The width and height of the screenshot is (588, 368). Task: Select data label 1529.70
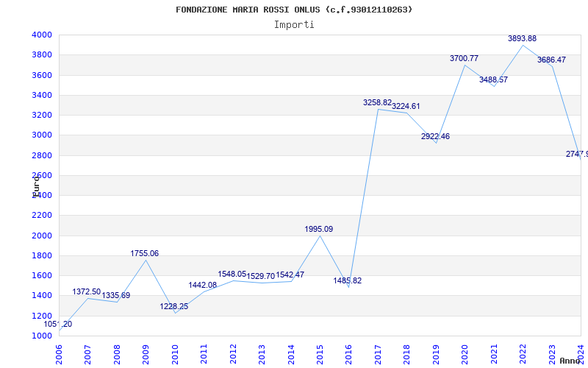click(x=261, y=277)
